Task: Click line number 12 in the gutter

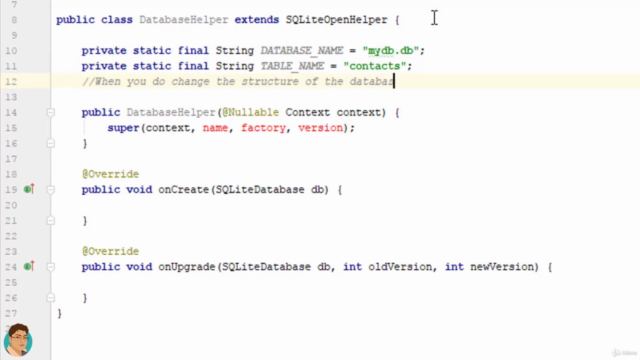Action: pos(11,82)
